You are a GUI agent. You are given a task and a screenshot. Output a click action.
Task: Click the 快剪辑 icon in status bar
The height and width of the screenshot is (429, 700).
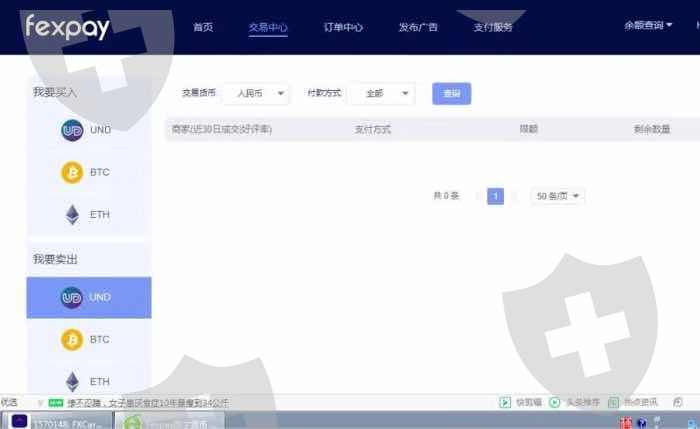506,402
